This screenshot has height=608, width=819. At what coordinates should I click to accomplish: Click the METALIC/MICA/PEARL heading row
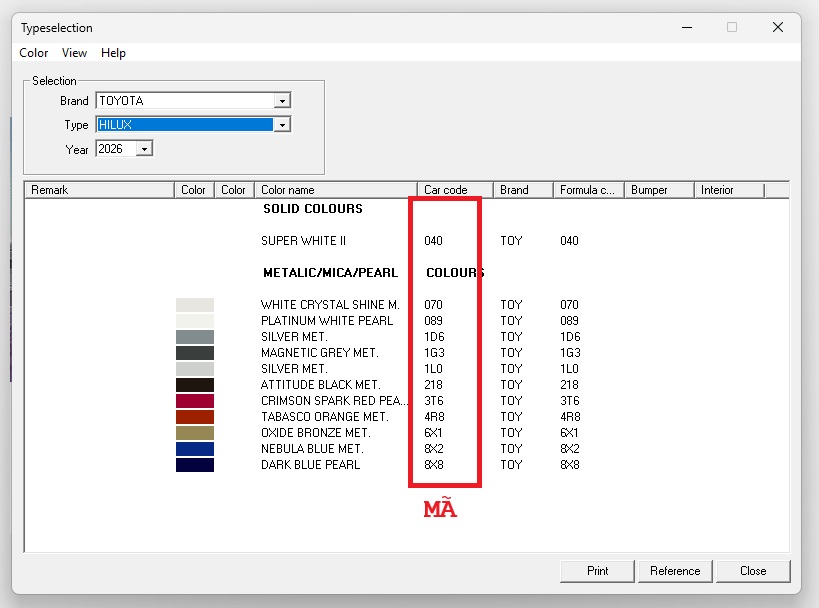pyautogui.click(x=331, y=273)
